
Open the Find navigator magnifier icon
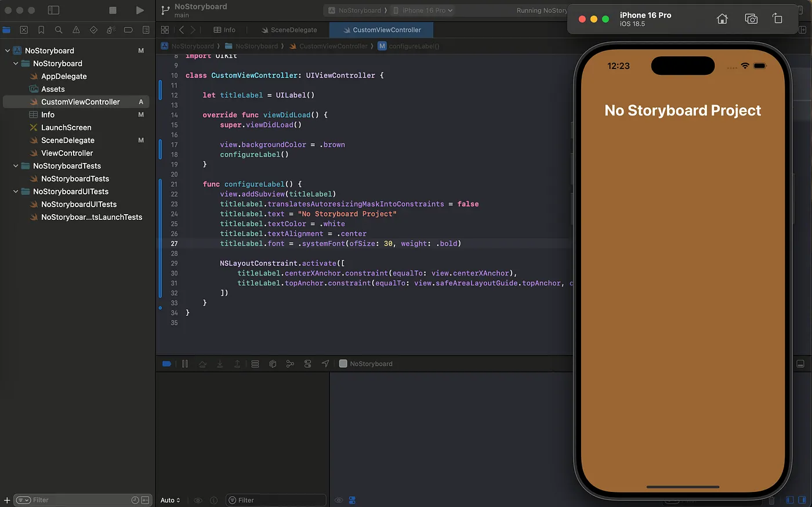point(59,30)
